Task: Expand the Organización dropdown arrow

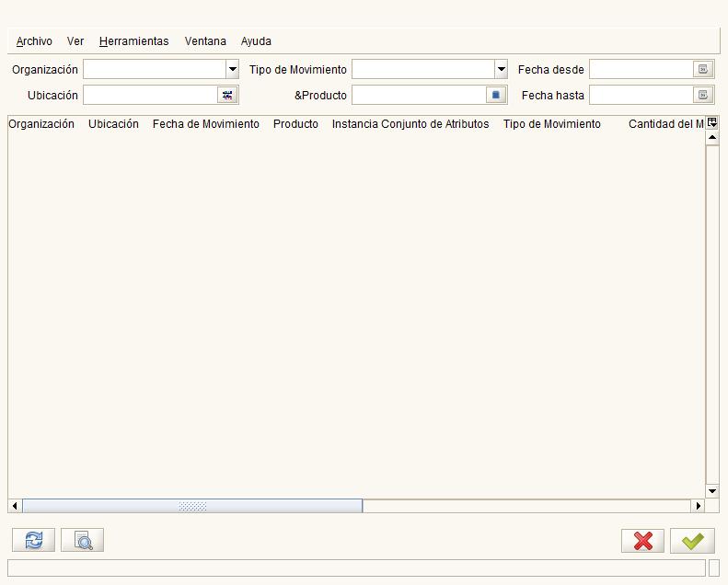Action: (233, 70)
